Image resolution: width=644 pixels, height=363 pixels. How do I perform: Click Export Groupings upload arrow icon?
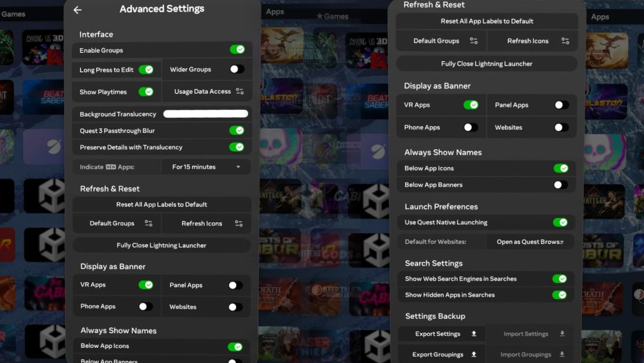pyautogui.click(x=474, y=354)
